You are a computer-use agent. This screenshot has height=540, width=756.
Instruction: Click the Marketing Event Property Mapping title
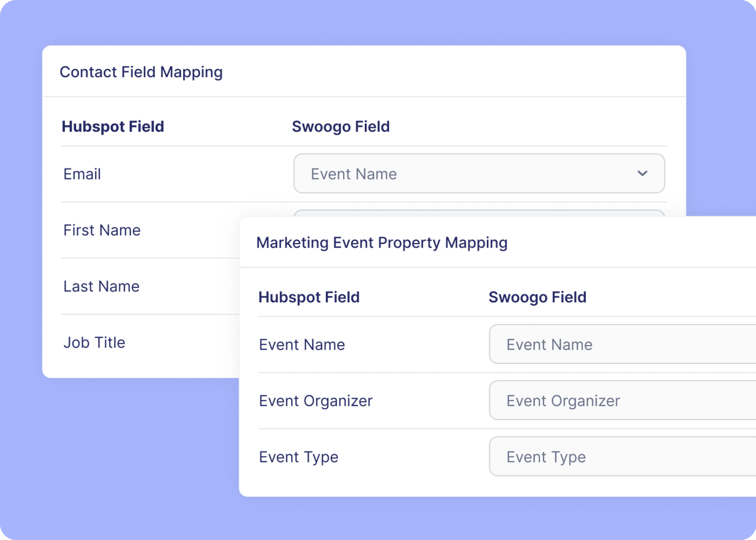(382, 243)
